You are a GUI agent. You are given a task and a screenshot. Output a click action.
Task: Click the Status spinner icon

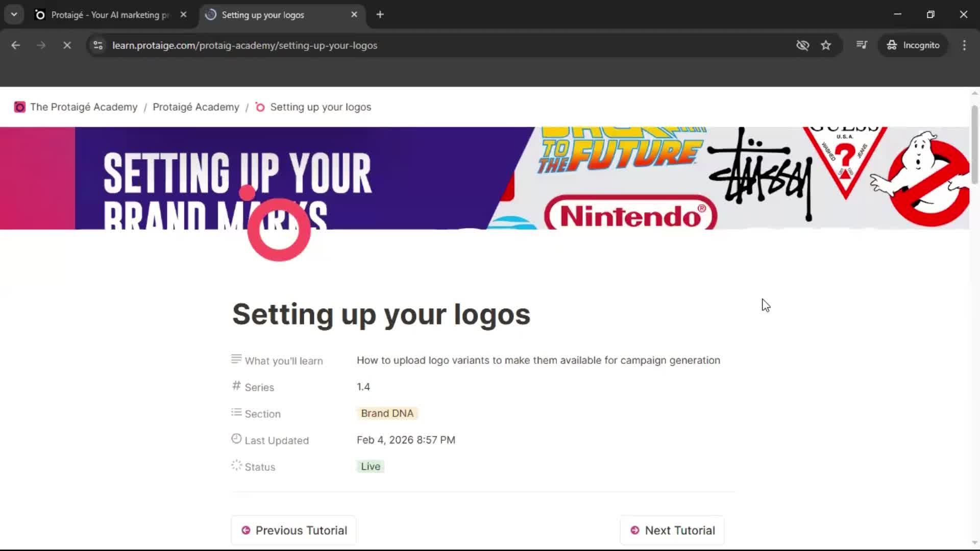point(236,465)
